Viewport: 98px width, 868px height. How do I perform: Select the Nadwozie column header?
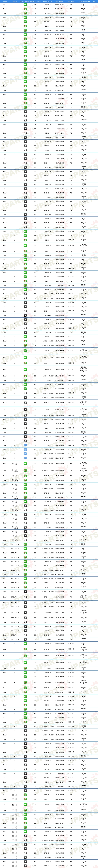pos(71,1)
